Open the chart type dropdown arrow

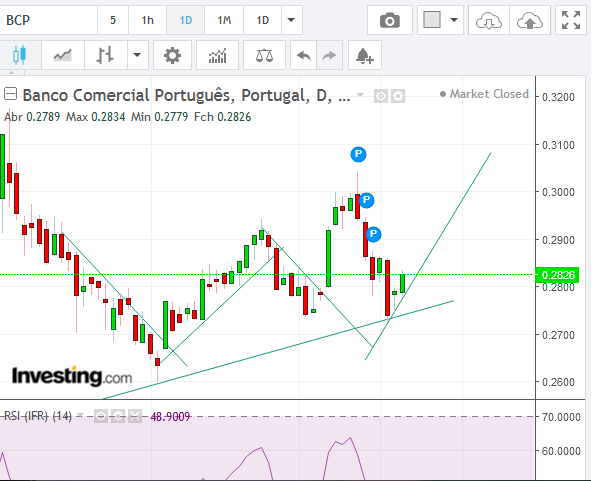pos(137,55)
